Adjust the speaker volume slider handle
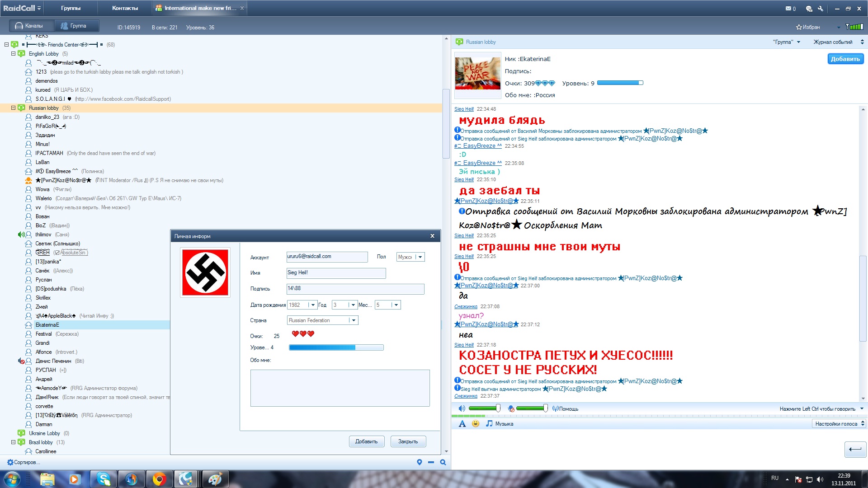Viewport: 868px width, 488px height. click(498, 408)
